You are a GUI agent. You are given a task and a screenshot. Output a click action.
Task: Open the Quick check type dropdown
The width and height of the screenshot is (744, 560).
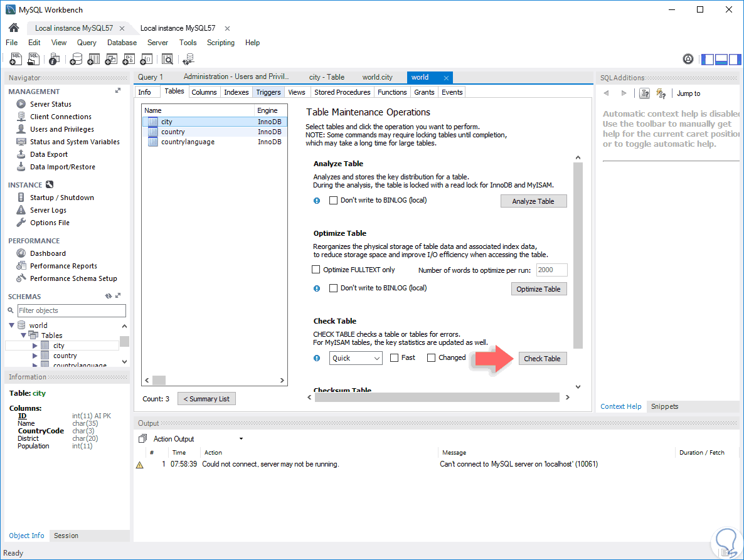click(356, 358)
